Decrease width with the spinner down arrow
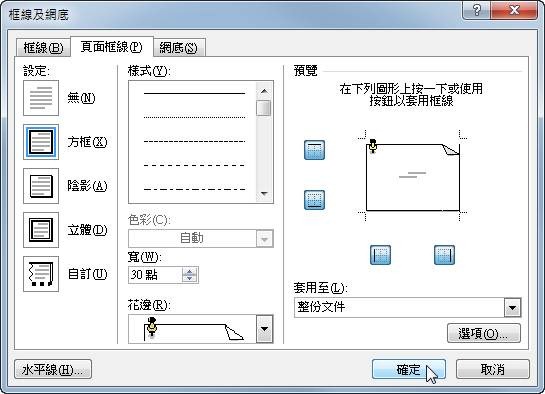 click(x=190, y=279)
